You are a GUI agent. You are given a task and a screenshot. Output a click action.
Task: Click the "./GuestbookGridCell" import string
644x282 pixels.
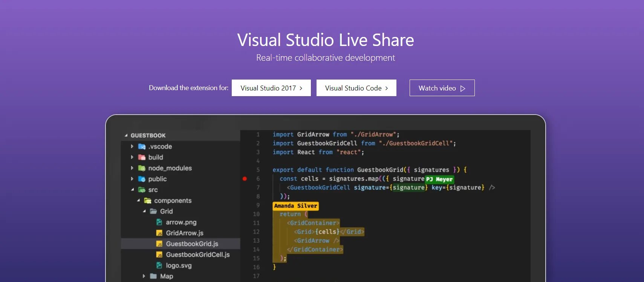416,143
